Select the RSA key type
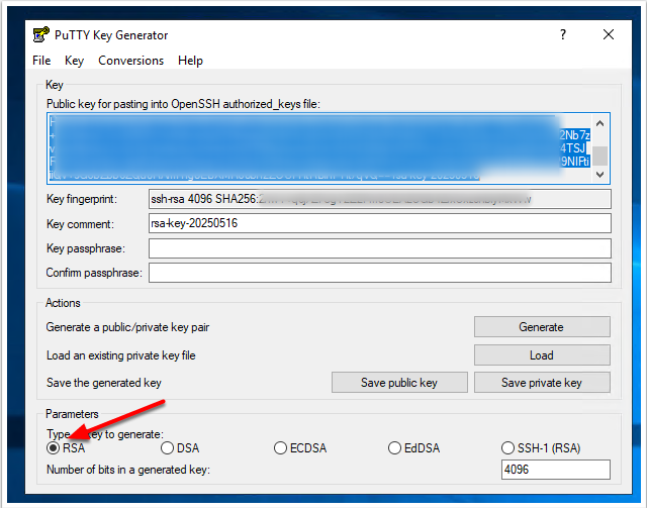The height and width of the screenshot is (508, 647). click(53, 448)
